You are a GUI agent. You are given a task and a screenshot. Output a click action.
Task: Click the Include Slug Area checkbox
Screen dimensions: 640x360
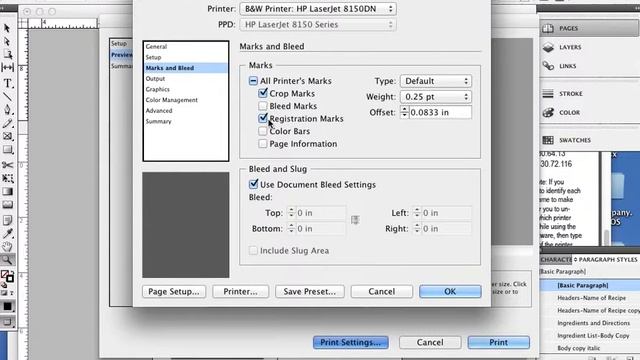pyautogui.click(x=253, y=250)
